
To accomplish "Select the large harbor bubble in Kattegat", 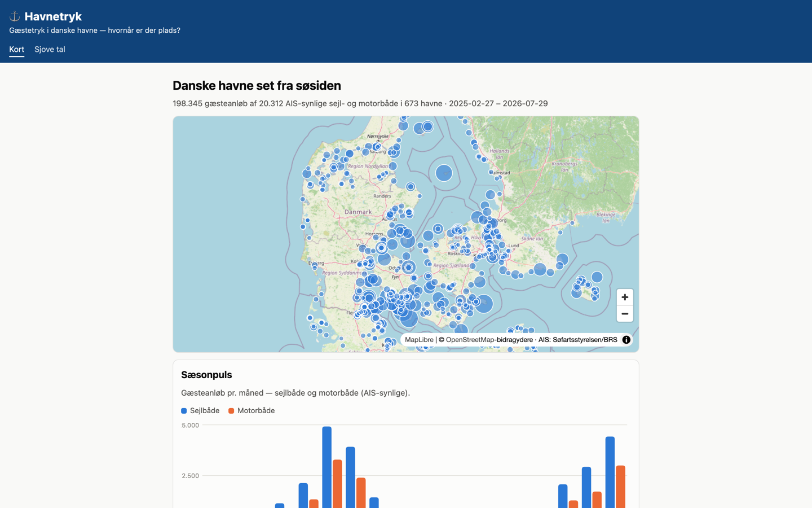I will 444,173.
